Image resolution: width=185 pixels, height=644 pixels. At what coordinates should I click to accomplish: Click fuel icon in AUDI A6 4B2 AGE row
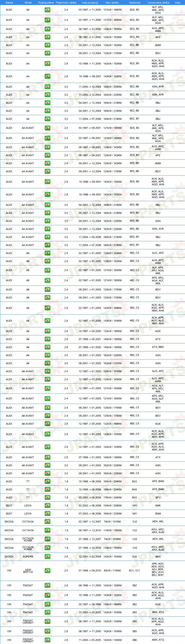pos(47,331)
